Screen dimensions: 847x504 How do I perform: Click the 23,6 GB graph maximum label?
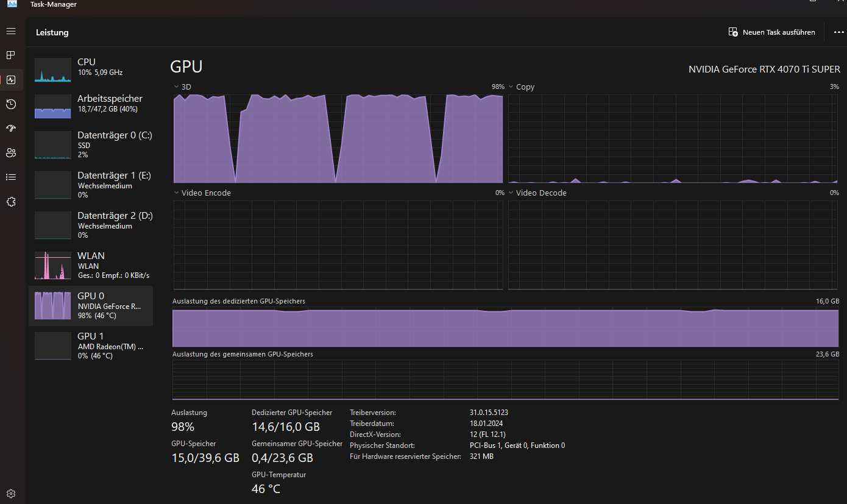[828, 355]
